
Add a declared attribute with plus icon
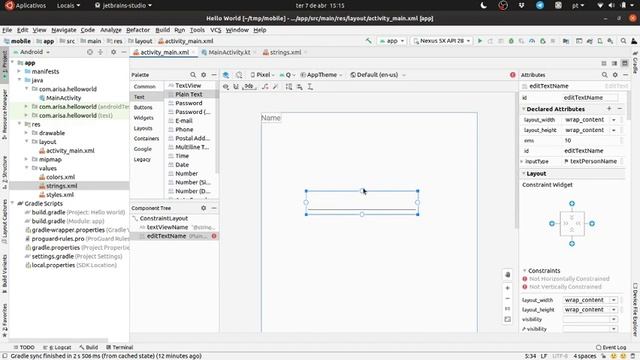(x=609, y=109)
